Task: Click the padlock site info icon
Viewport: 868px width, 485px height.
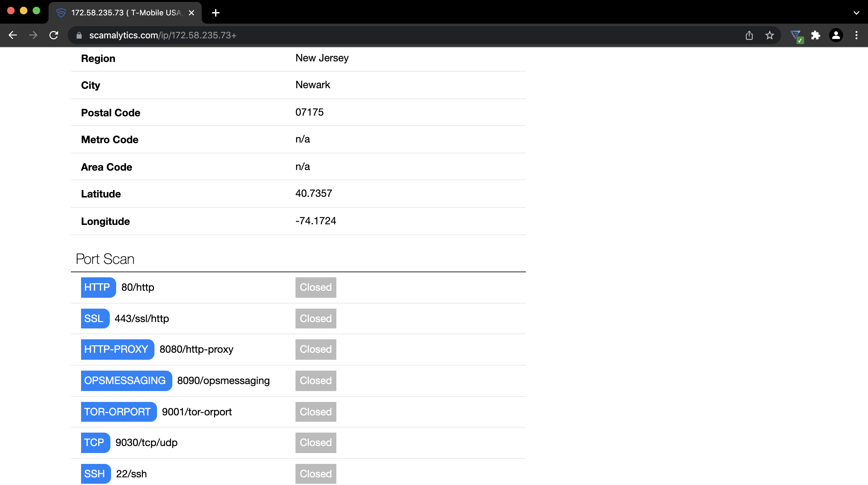Action: click(79, 35)
